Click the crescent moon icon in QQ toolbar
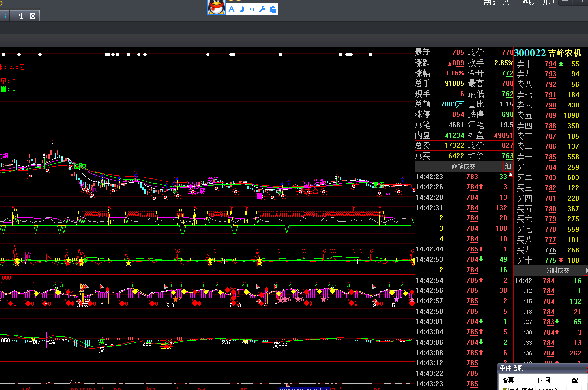 point(242,9)
